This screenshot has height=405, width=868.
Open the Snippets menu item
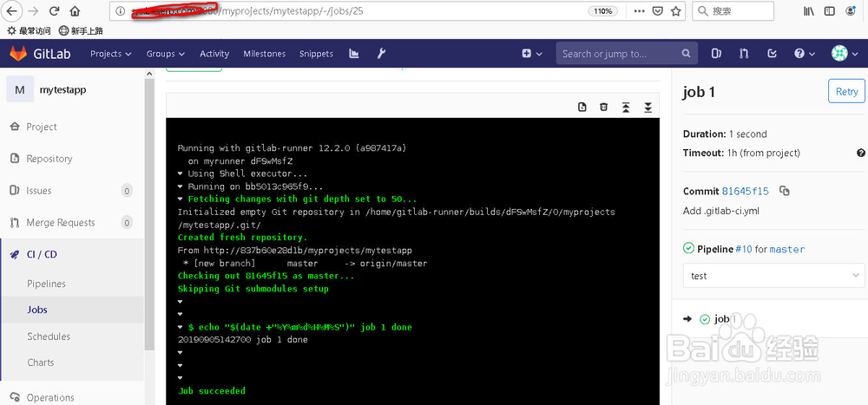(x=316, y=54)
